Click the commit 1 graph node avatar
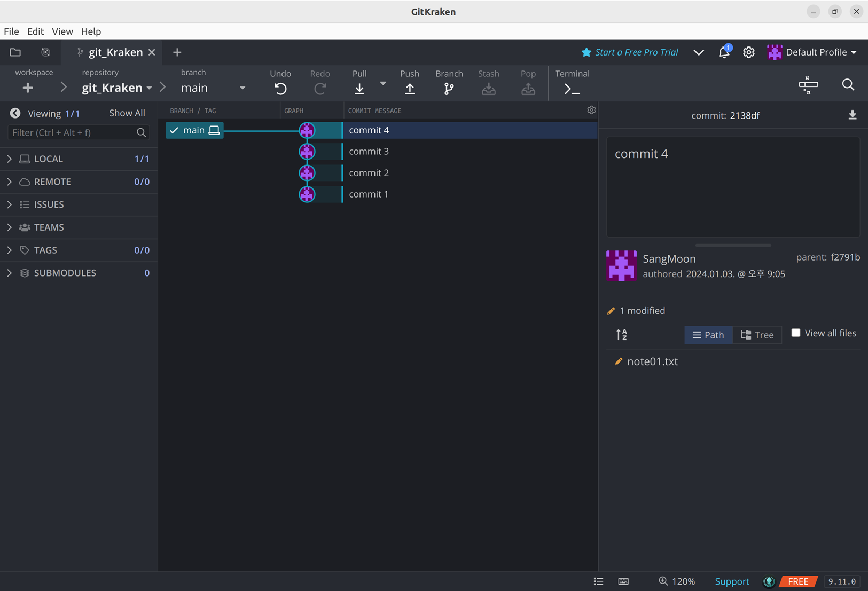 [x=307, y=194]
